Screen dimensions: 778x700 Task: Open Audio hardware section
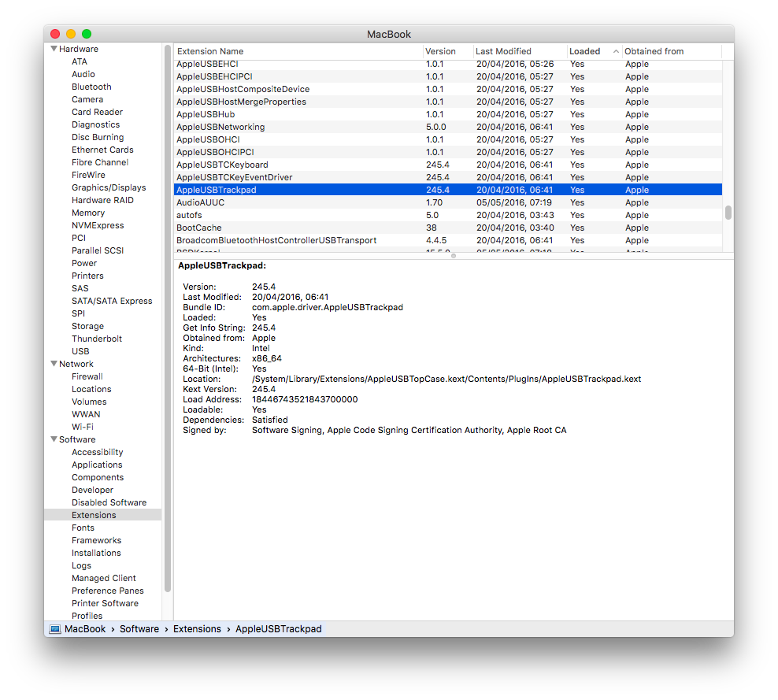click(x=83, y=74)
